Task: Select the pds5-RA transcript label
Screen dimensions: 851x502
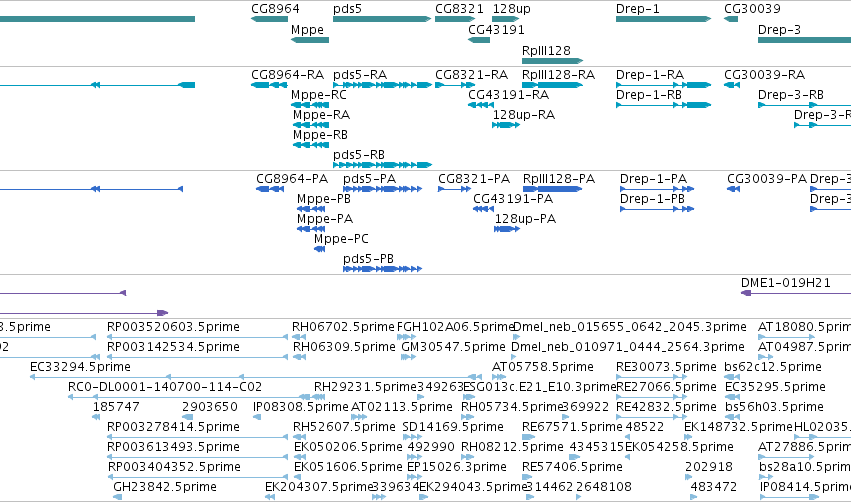Action: click(x=360, y=75)
